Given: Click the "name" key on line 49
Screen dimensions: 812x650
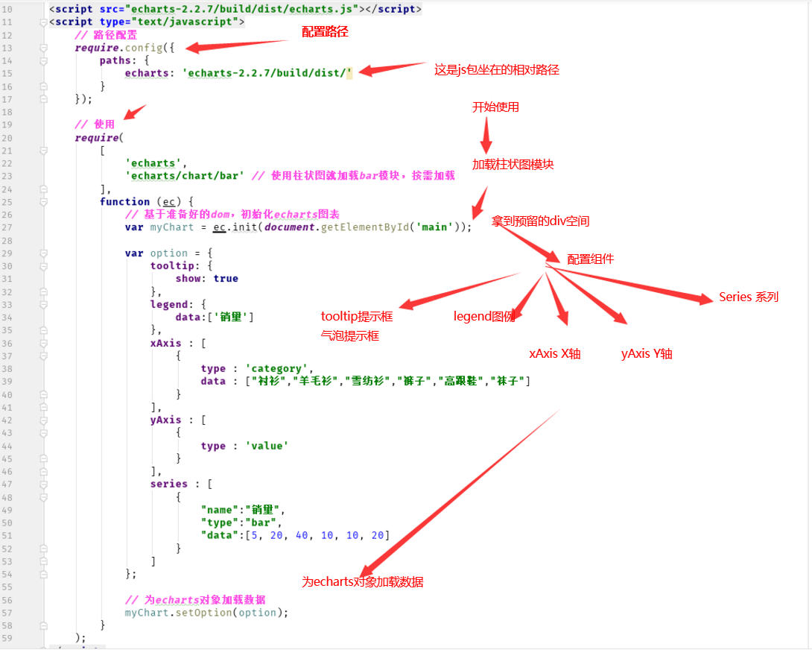Looking at the screenshot, I should click(x=220, y=510).
